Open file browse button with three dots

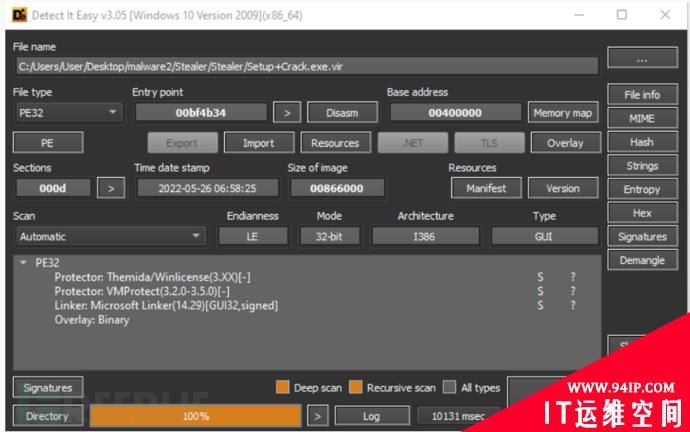pyautogui.click(x=642, y=58)
